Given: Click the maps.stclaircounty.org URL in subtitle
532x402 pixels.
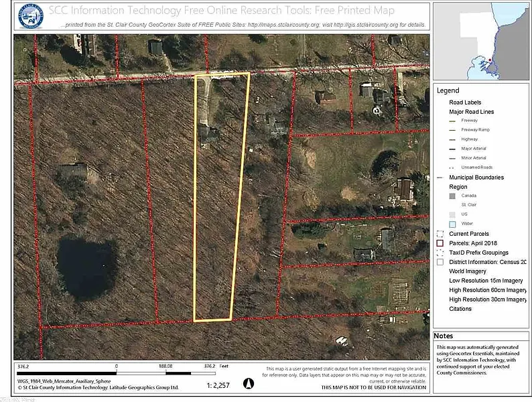Looking at the screenshot, I should pyautogui.click(x=283, y=25).
